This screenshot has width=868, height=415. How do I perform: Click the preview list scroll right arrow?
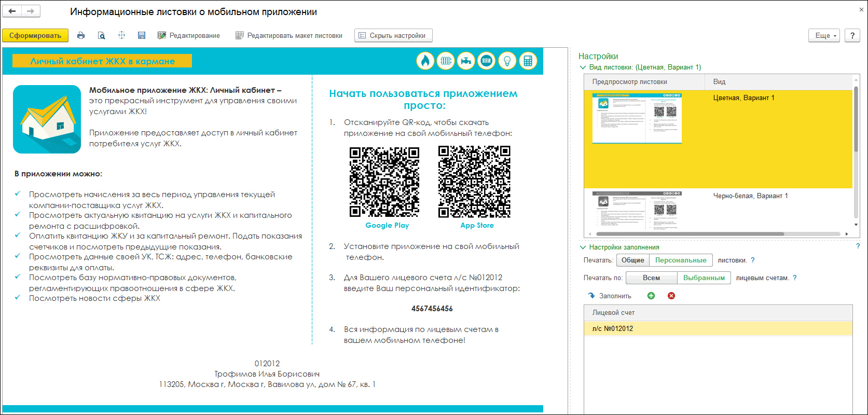click(x=847, y=234)
